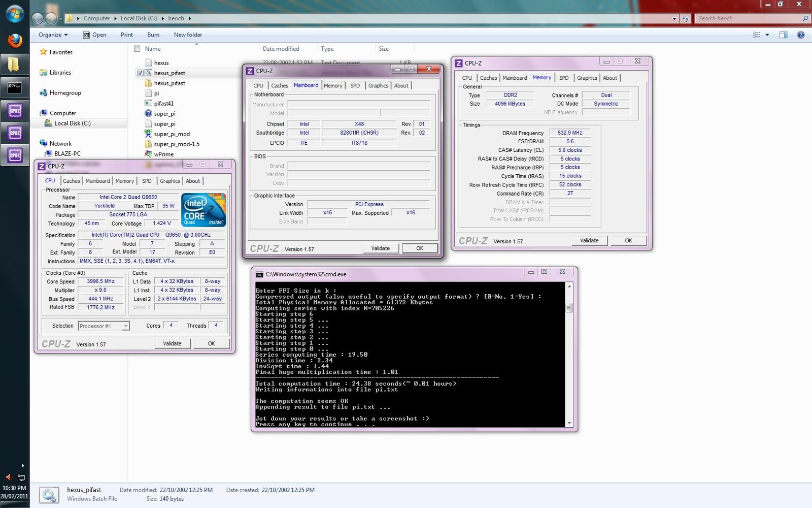Expand the Computer breadcrumb arrow
Screen dimensions: 812x508
[115, 18]
